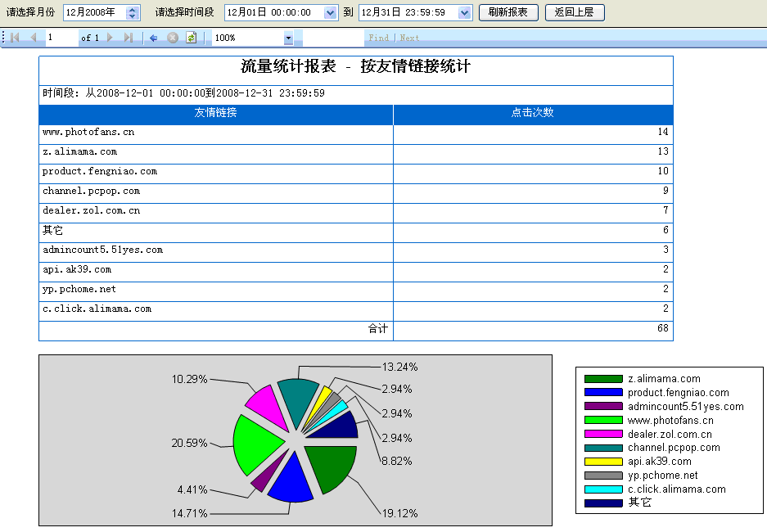The image size is (767, 532).
Task: Jump to last page of report
Action: coord(128,38)
